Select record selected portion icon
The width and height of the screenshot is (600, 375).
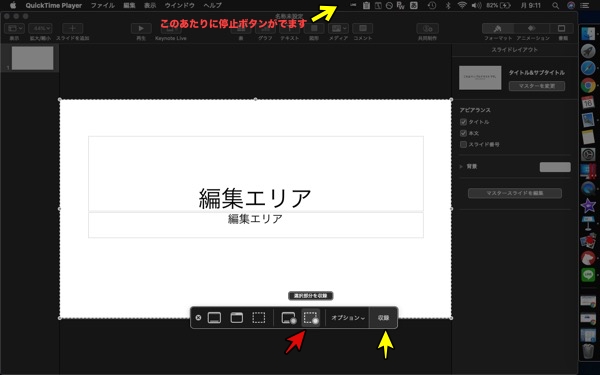tap(311, 318)
